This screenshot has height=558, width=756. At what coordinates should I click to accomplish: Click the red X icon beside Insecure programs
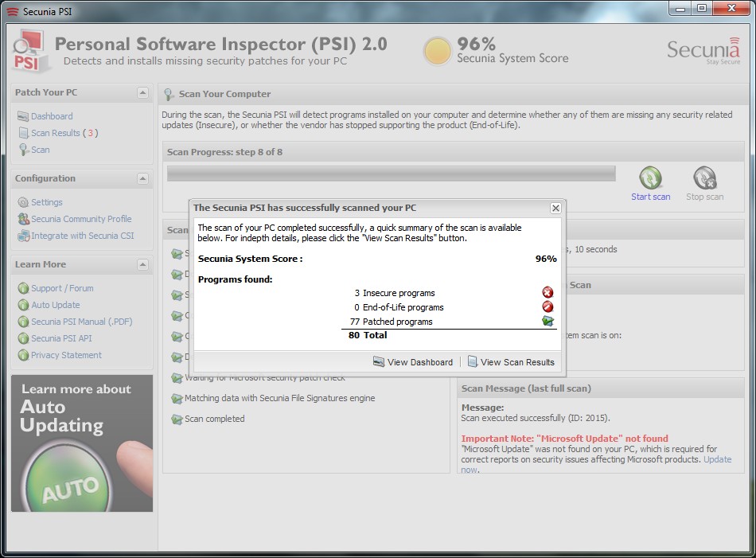pos(548,292)
